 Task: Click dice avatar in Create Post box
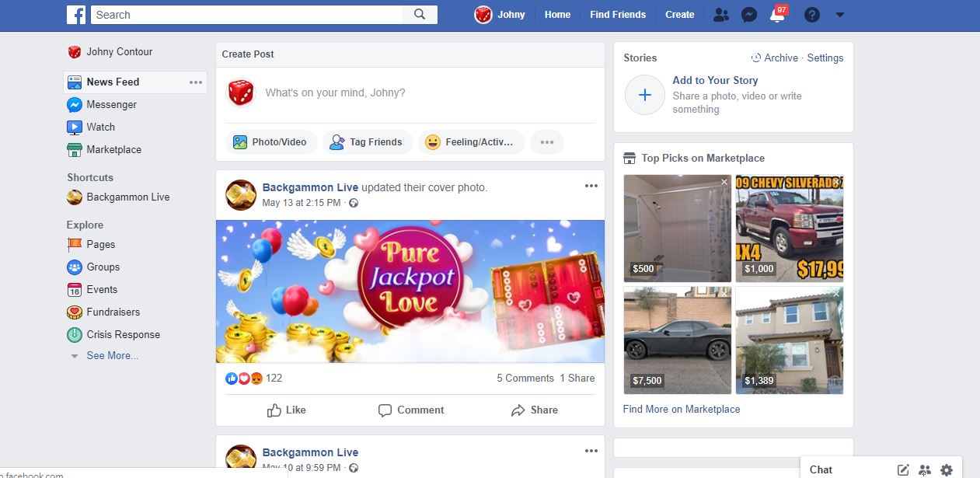point(241,93)
